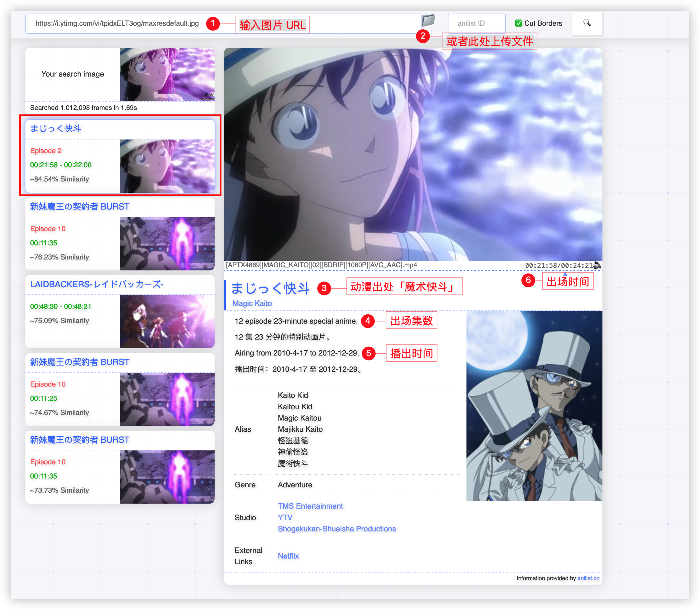
Task: Click the Magic Kaito cover poster
Action: pyautogui.click(x=534, y=405)
